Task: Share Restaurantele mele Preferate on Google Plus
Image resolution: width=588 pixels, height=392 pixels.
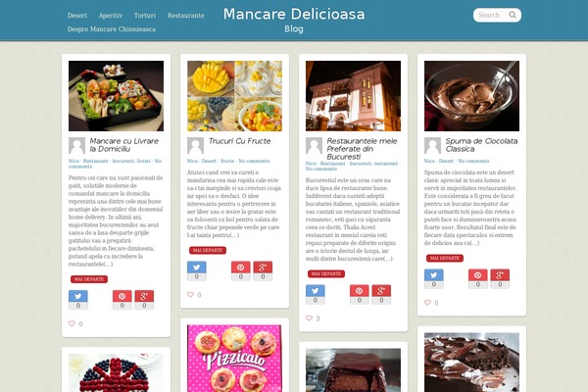Action: (x=381, y=294)
